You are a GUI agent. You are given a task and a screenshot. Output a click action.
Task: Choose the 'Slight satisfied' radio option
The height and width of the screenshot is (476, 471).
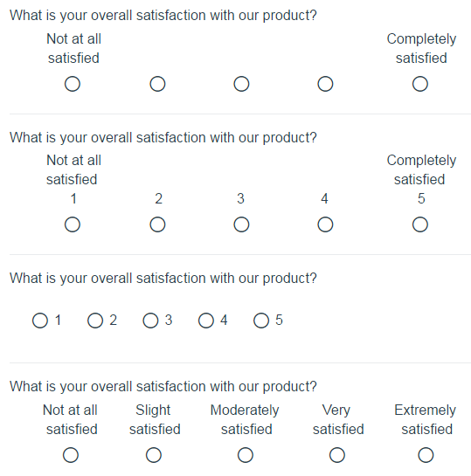click(153, 455)
